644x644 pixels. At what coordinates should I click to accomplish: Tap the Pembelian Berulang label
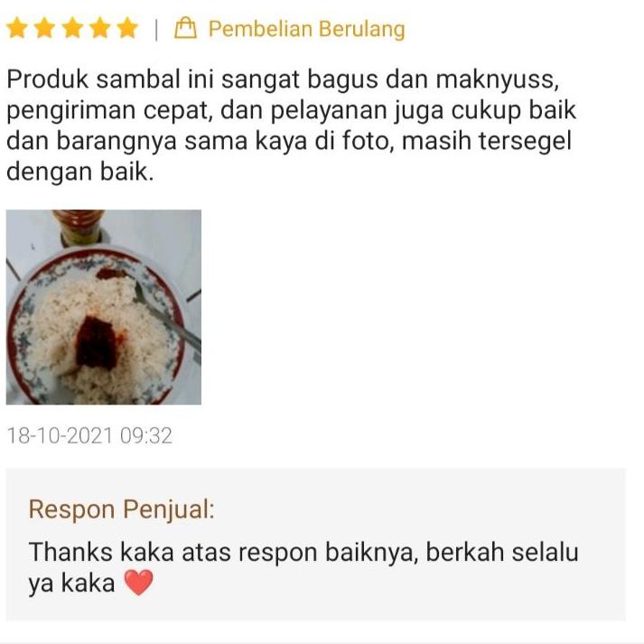(306, 29)
